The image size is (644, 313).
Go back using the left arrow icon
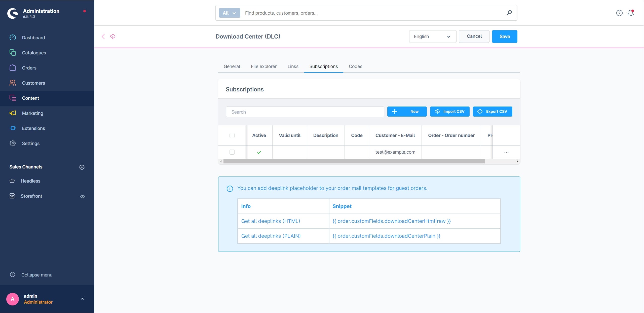coord(103,37)
